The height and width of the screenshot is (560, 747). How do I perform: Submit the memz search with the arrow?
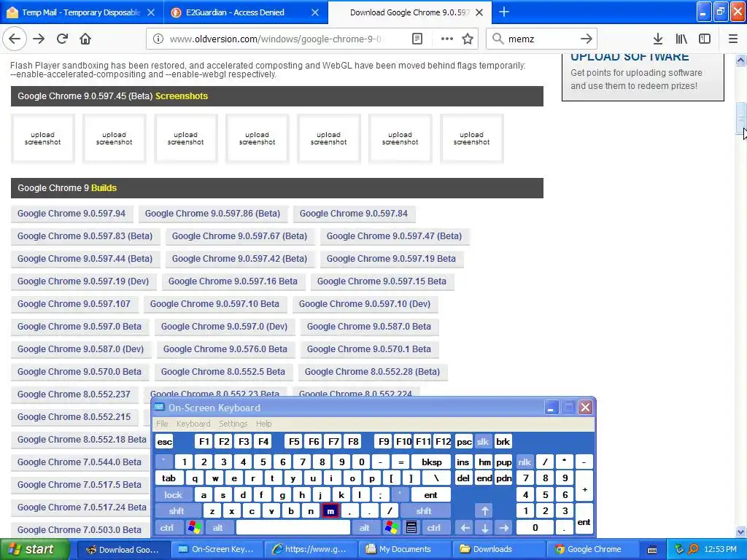[586, 39]
